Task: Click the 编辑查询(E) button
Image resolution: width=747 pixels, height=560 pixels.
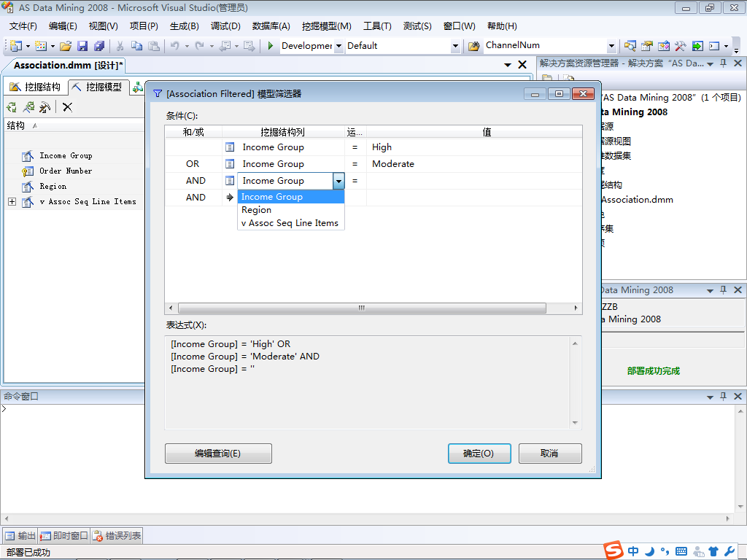Action: pyautogui.click(x=218, y=454)
